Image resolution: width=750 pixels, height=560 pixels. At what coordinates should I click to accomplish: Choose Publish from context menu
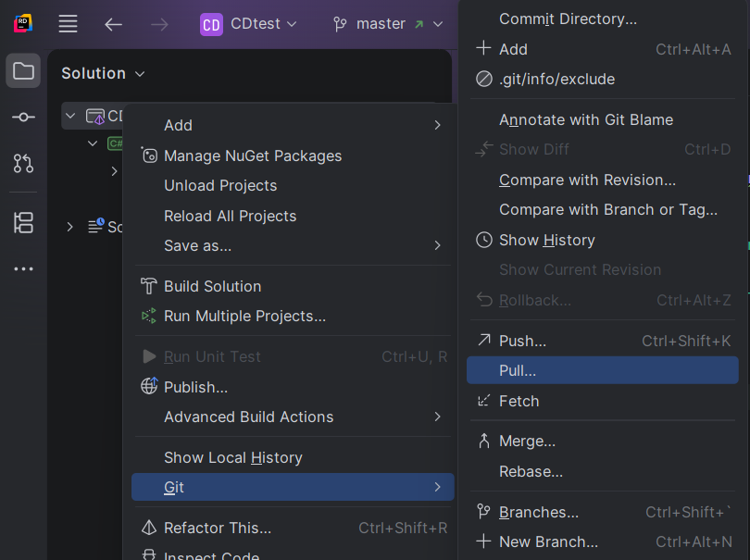point(293,387)
